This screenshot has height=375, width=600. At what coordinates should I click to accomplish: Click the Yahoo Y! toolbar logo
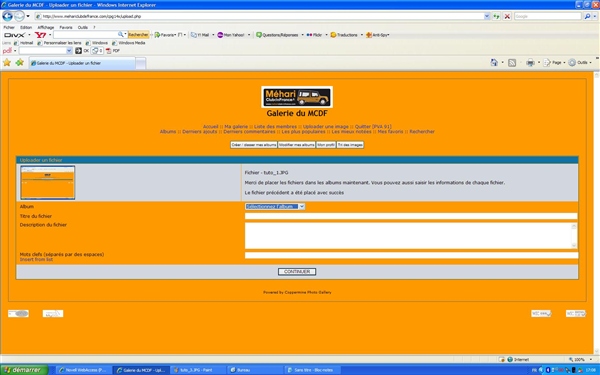pyautogui.click(x=41, y=35)
